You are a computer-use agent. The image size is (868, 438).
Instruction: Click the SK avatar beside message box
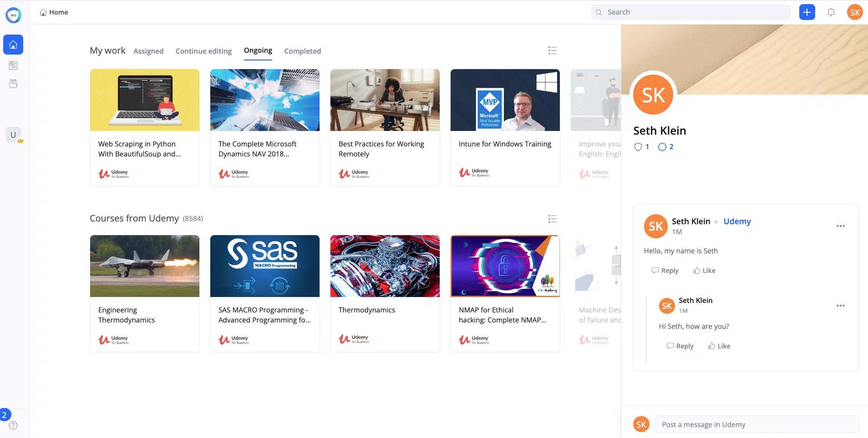tap(641, 424)
